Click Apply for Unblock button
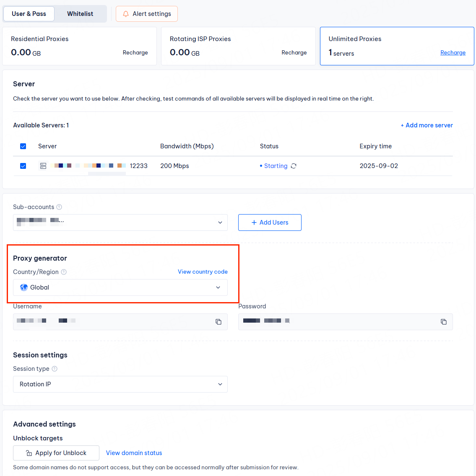Image resolution: width=476 pixels, height=476 pixels. click(x=56, y=453)
